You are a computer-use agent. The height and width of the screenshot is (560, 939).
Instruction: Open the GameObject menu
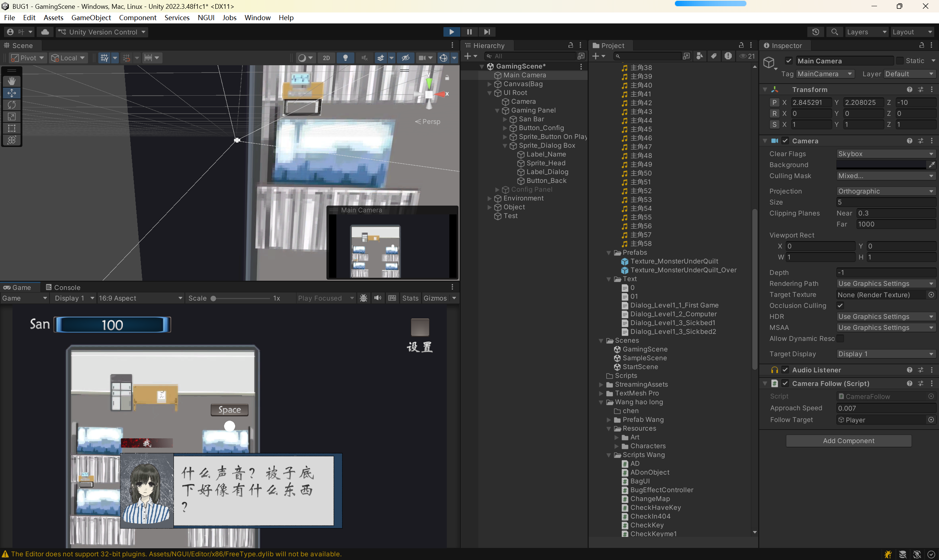click(91, 18)
